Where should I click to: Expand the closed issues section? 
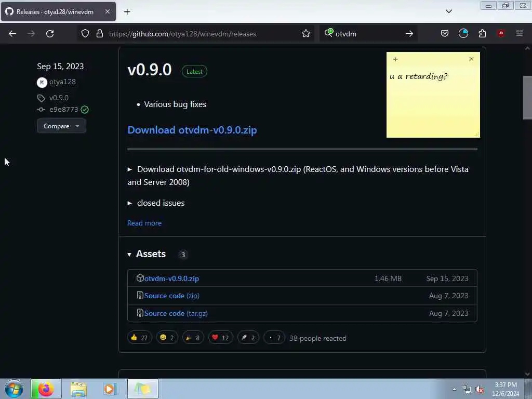[156, 203]
